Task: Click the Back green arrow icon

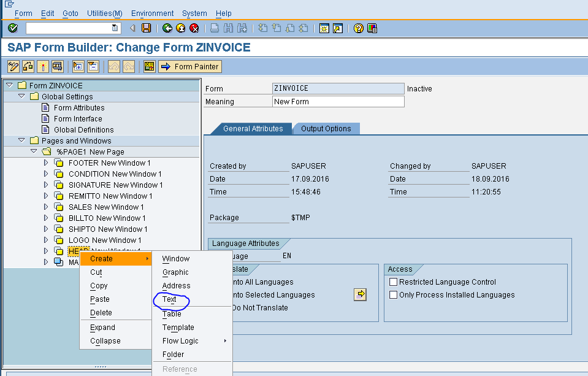Action: [167, 28]
